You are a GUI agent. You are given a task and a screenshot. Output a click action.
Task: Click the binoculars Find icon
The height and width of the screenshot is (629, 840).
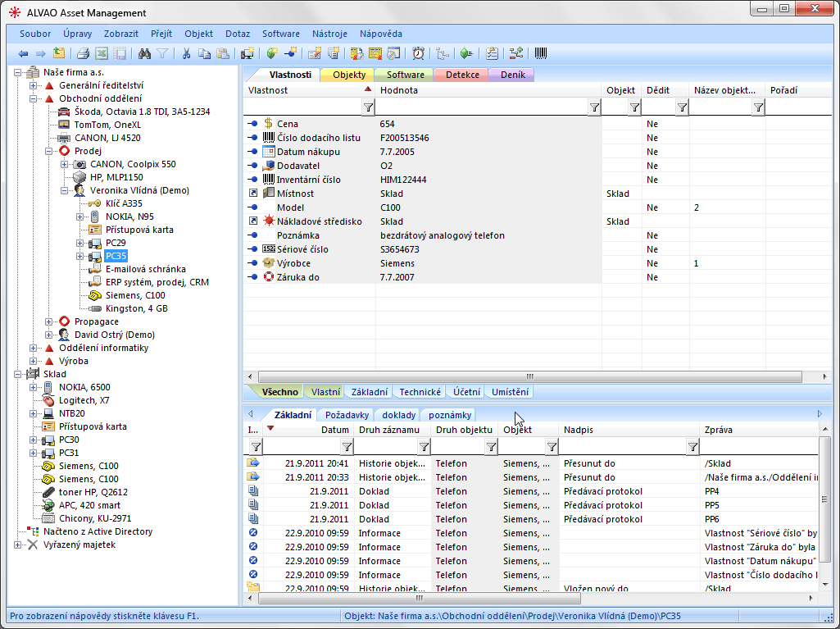point(144,54)
